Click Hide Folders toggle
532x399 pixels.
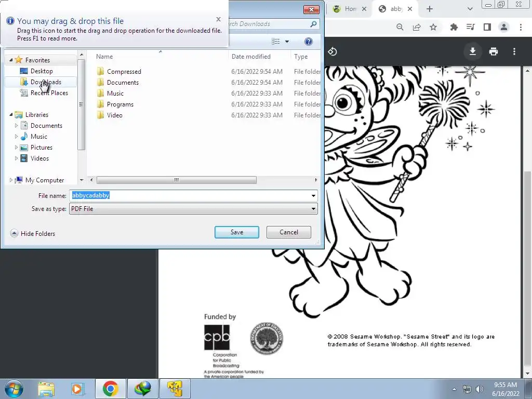[x=33, y=233]
